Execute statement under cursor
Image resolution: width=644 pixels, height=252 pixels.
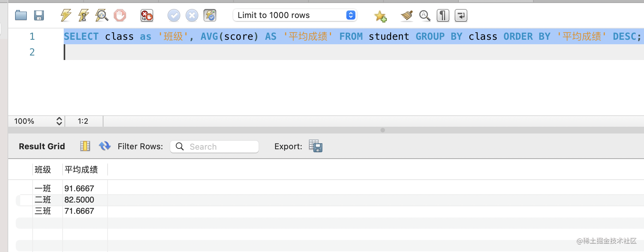point(83,15)
